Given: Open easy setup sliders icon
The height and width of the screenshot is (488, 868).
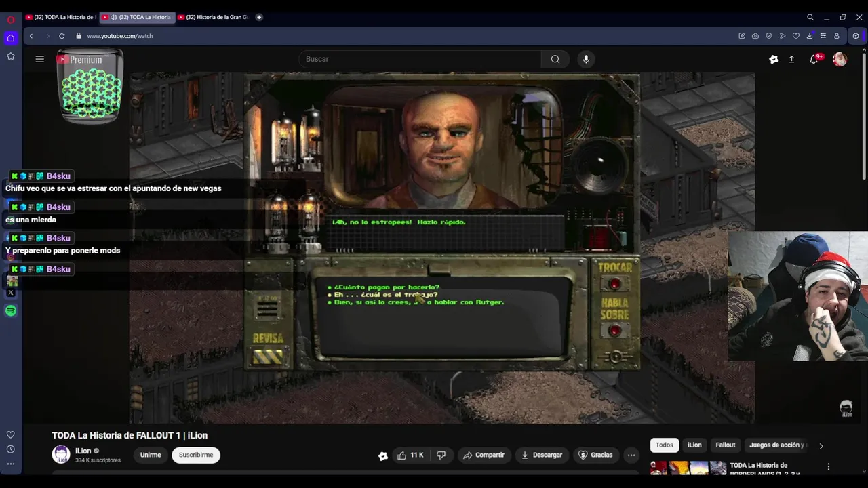Looking at the screenshot, I should tap(823, 36).
